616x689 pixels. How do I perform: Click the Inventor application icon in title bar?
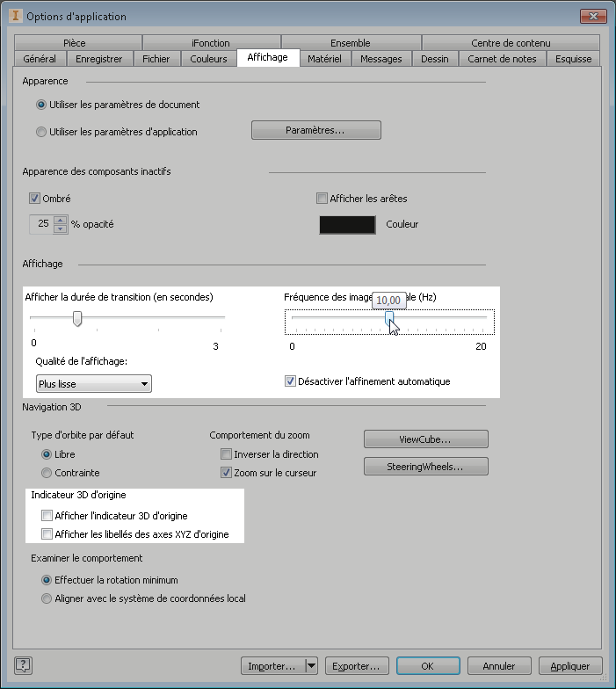[x=16, y=16]
